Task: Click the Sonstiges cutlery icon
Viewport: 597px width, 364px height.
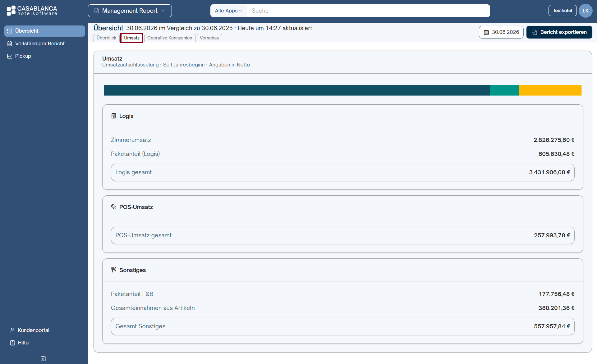Action: pyautogui.click(x=114, y=270)
